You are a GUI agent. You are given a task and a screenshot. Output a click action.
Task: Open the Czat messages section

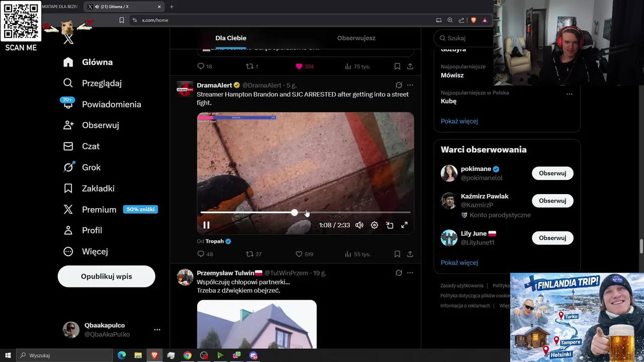coord(82,146)
